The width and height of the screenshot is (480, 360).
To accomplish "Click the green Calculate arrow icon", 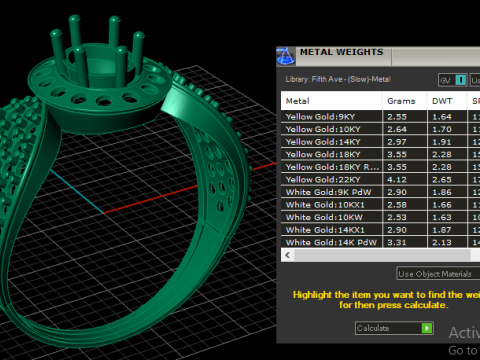I will (427, 328).
